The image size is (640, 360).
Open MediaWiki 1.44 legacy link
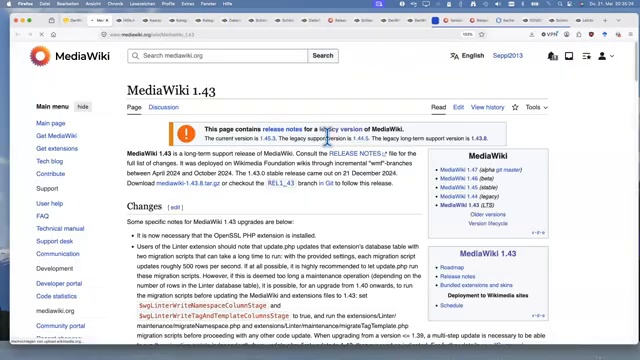458,197
